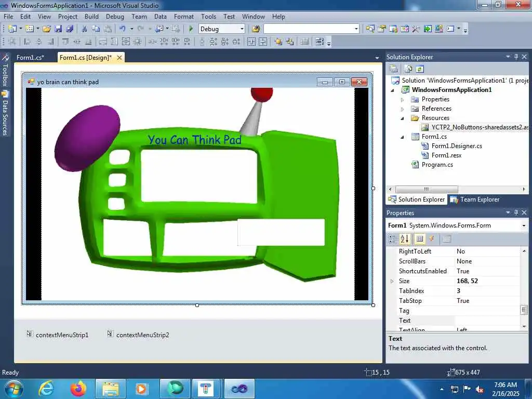Open the Debug configuration dropdown
This screenshot has width=532, height=399.
click(242, 29)
